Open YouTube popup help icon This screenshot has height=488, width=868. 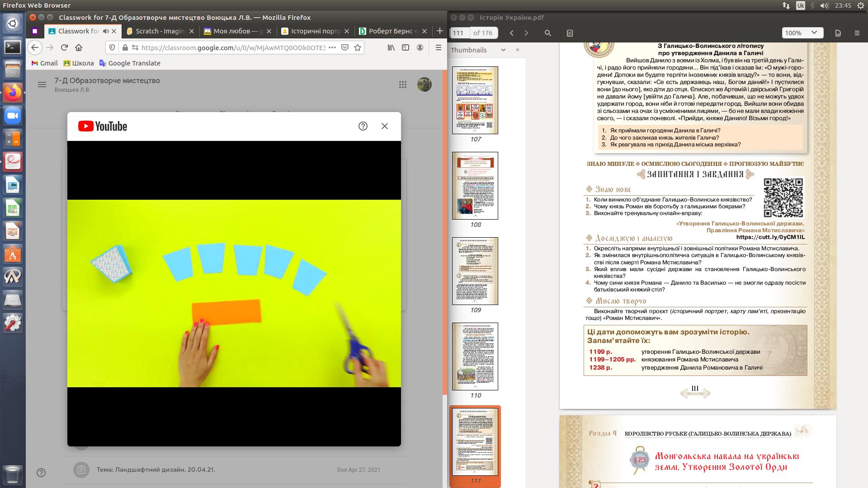pos(363,126)
